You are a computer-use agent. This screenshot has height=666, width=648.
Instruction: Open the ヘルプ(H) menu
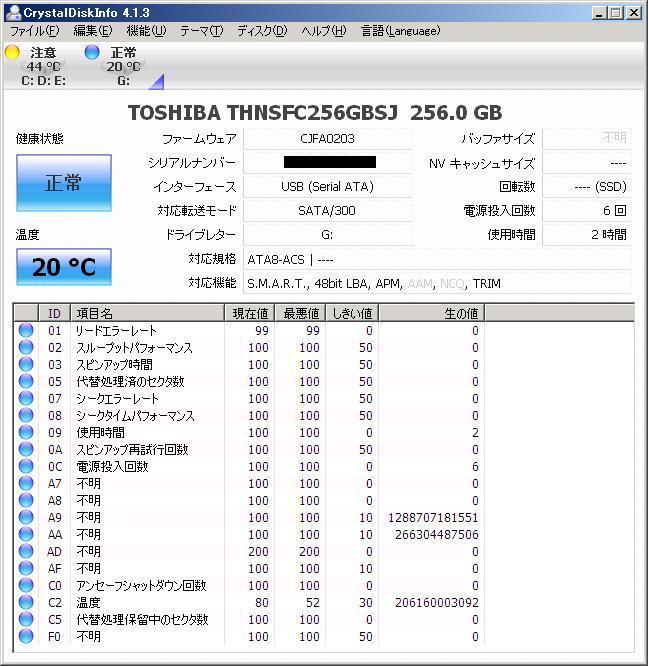tap(324, 31)
